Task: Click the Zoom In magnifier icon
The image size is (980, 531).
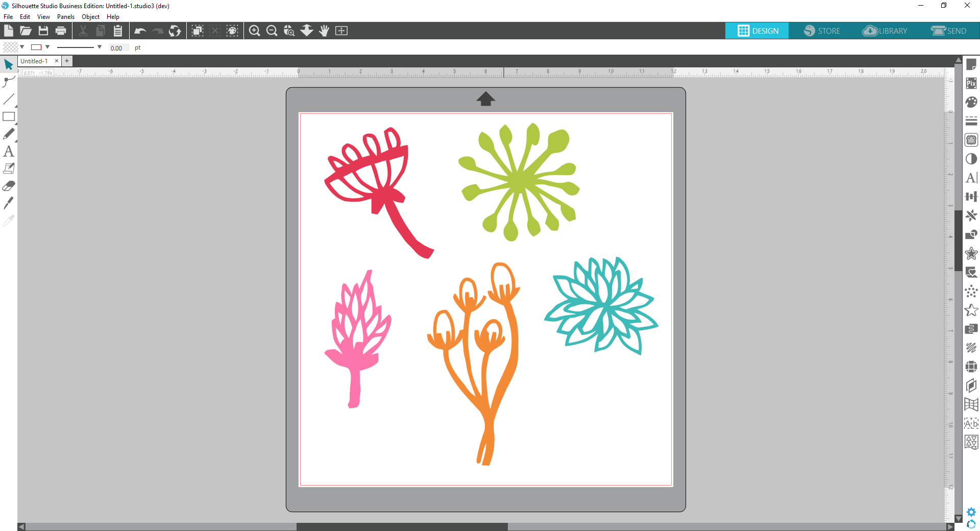Action: coord(254,31)
